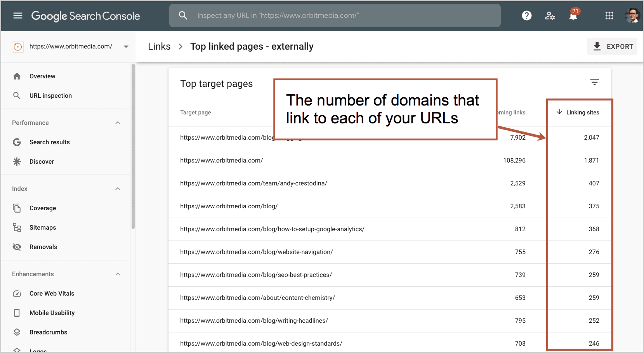Click the URL inspection magnifier icon
The width and height of the screenshot is (644, 353).
[x=17, y=95]
